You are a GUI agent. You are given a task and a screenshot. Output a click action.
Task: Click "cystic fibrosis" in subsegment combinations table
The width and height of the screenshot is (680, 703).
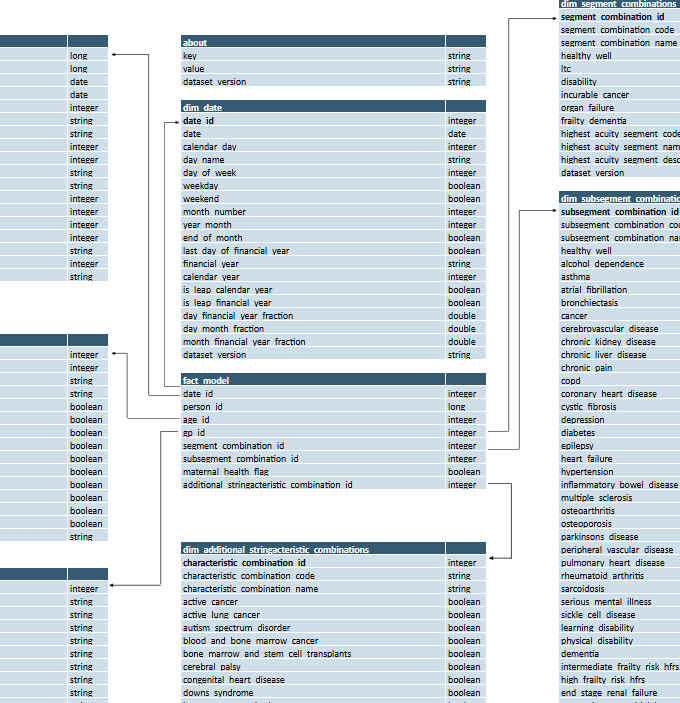(x=588, y=407)
